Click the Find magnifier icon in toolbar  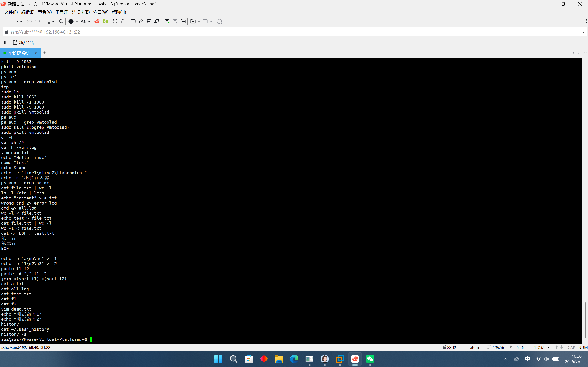click(61, 21)
